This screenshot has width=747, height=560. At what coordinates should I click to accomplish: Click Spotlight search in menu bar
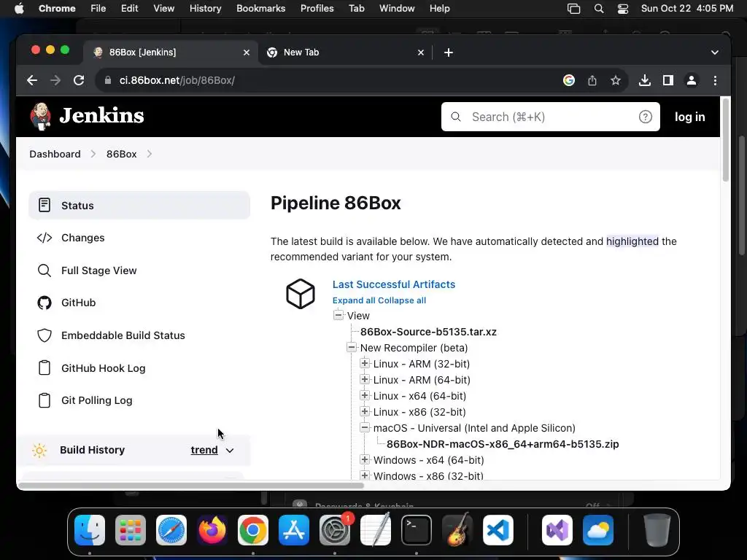coord(599,9)
